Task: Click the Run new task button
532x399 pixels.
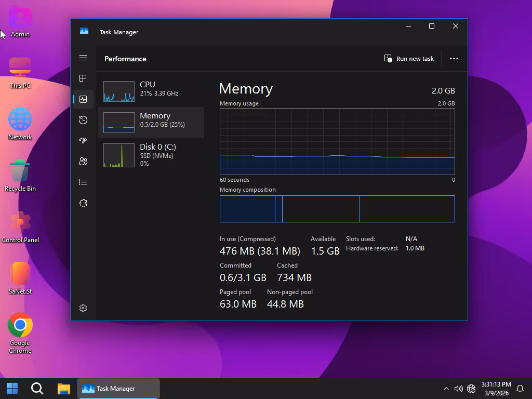Action: coord(409,59)
